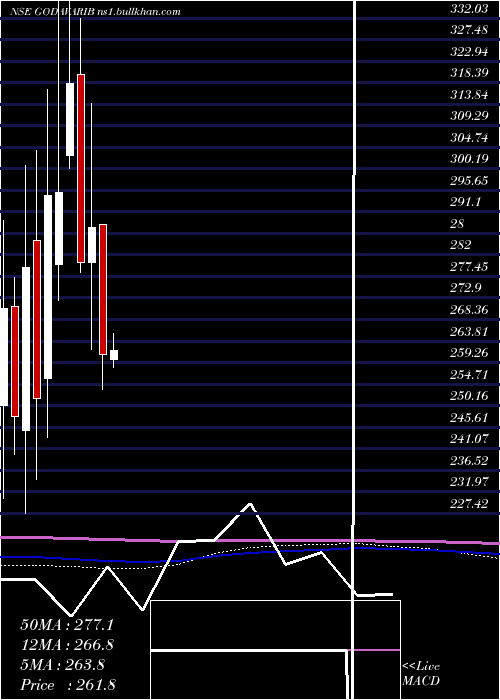Select the 313.84 price axis label
This screenshot has height=700, width=500.
tap(469, 95)
